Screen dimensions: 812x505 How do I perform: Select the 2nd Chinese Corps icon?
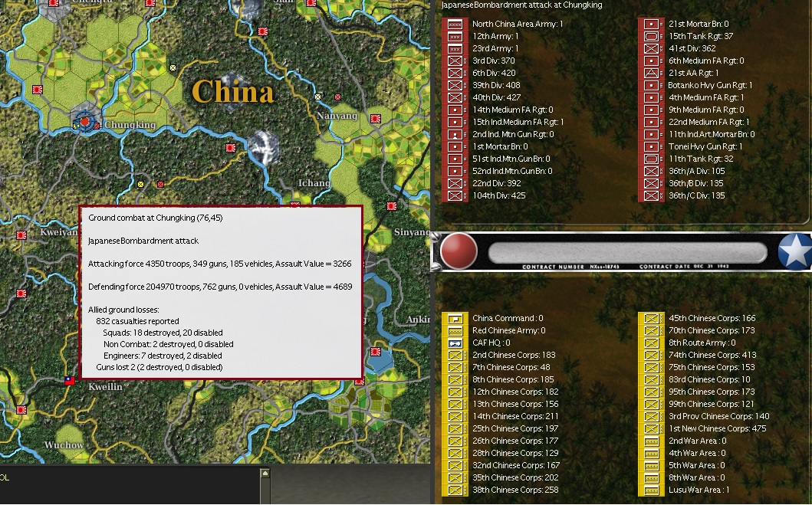[x=455, y=355]
